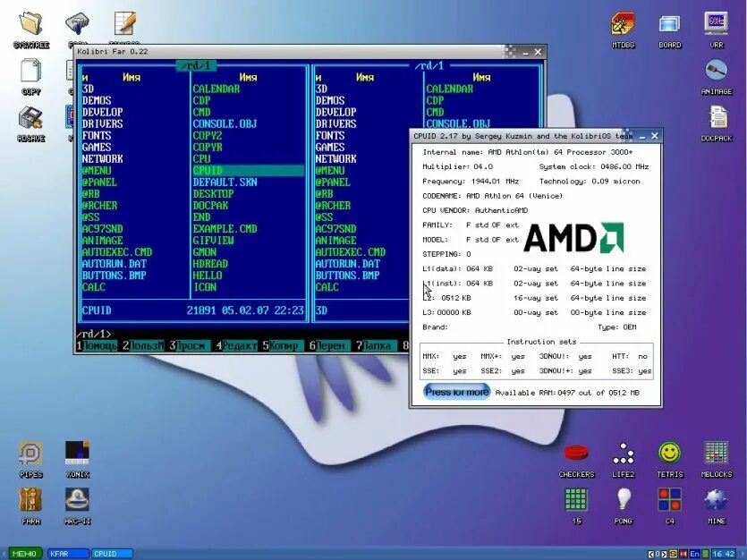Launch the assembler icon with hammer on chip
The height and width of the screenshot is (560, 747).
point(77,25)
